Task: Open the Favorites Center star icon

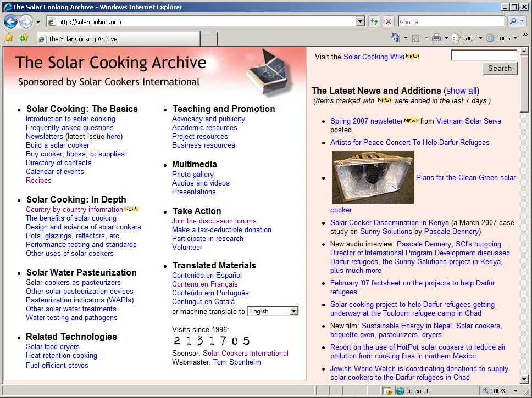Action: point(9,38)
